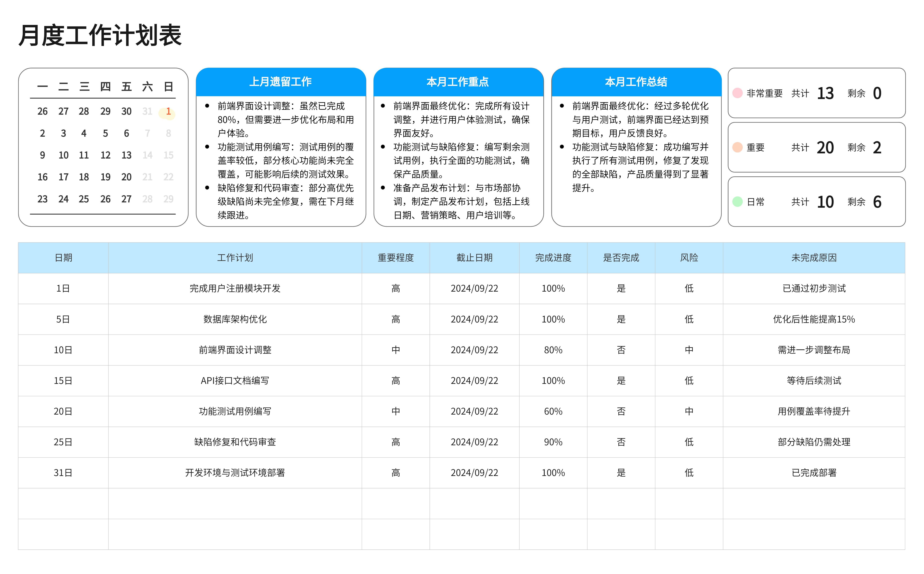Open the 截止日期 cell for 开发环境与测试环境部署
The width and height of the screenshot is (924, 574).
pos(474,473)
